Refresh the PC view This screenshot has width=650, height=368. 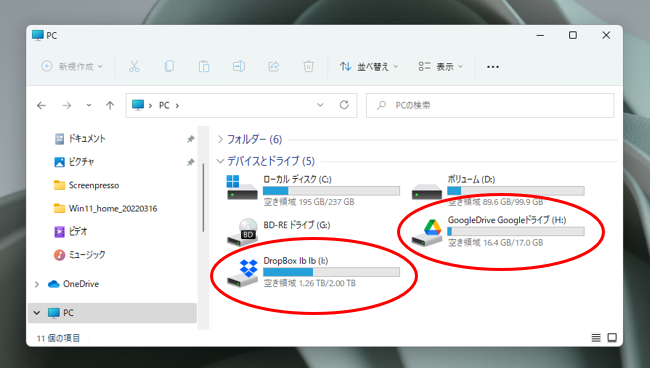[344, 105]
